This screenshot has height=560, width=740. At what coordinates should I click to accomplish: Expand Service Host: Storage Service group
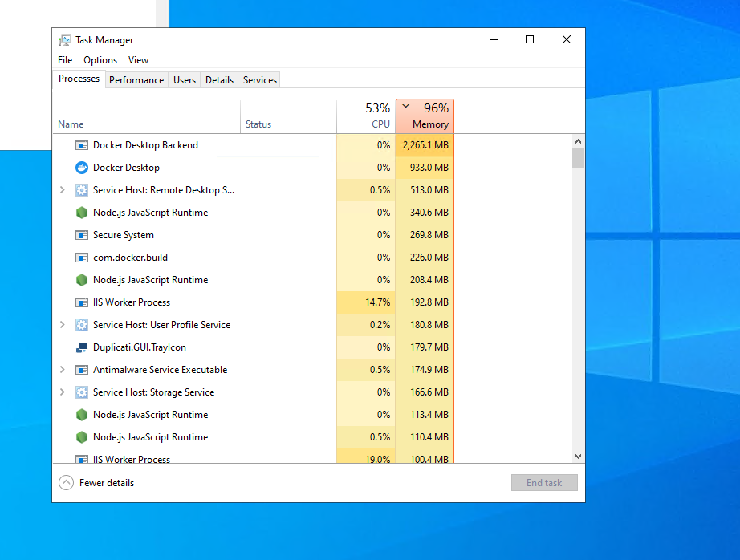[63, 392]
